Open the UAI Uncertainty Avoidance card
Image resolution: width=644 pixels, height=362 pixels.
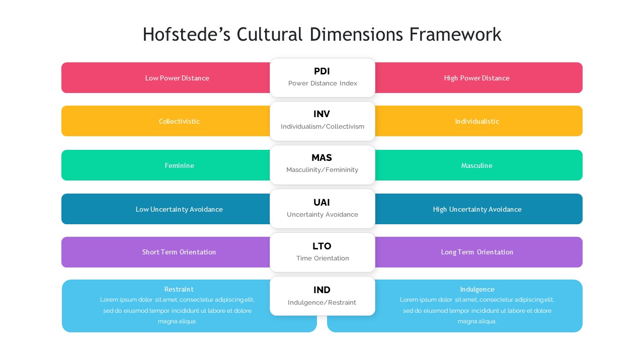coord(322,208)
